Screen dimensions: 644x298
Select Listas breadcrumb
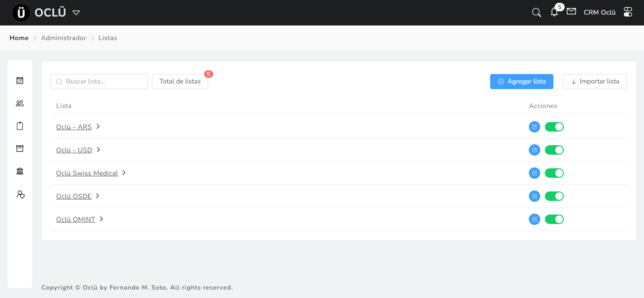[x=108, y=38]
